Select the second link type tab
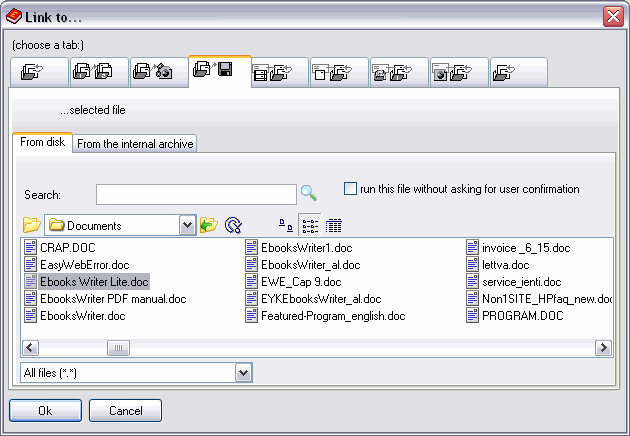This screenshot has height=436, width=630. click(99, 73)
